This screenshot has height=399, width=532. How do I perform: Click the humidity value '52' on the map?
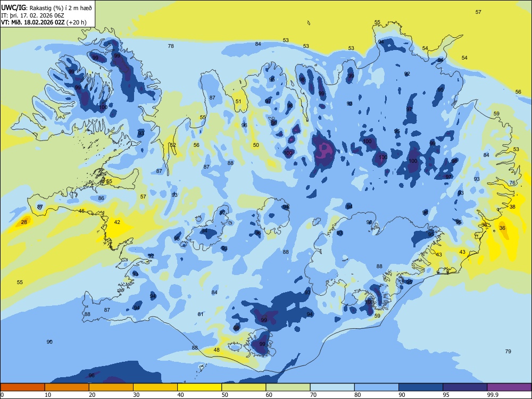point(173,145)
